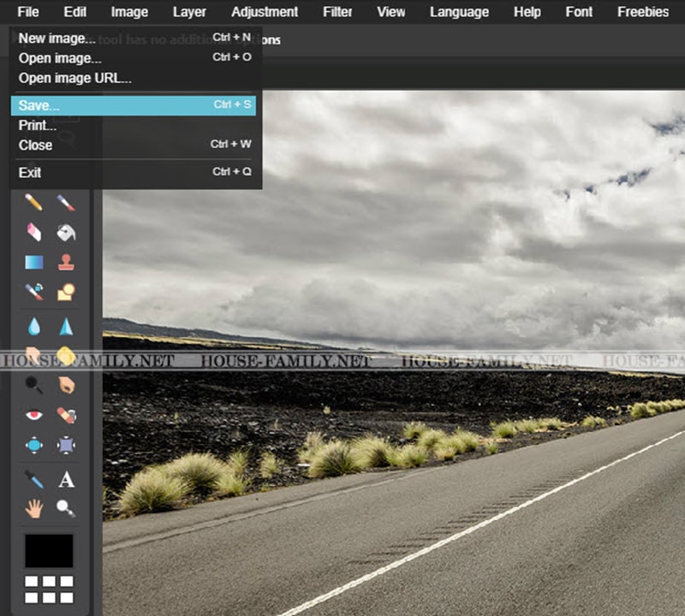Select the Sharpen triangle tool
The width and height of the screenshot is (685, 616).
tap(66, 326)
